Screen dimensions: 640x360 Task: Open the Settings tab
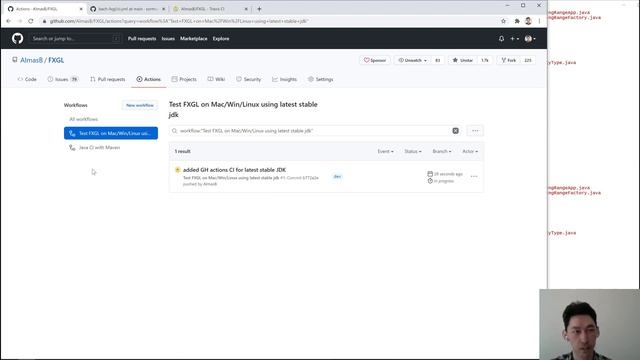tap(320, 79)
